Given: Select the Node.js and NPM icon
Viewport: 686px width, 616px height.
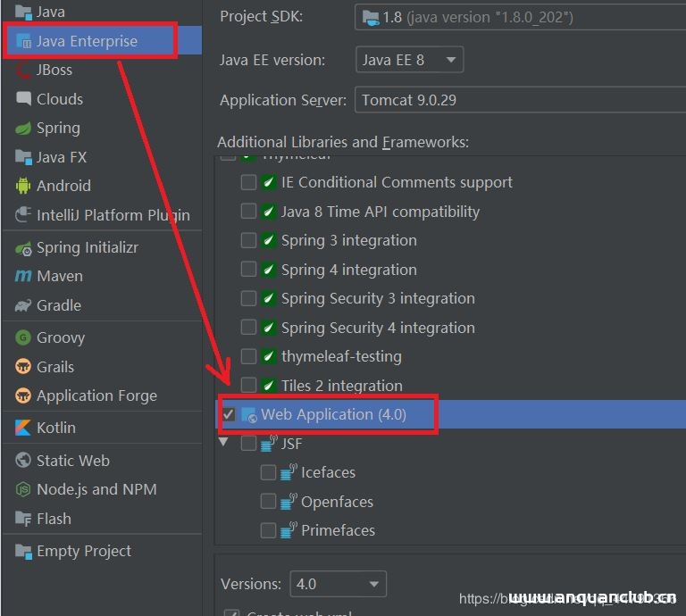Looking at the screenshot, I should [23, 490].
